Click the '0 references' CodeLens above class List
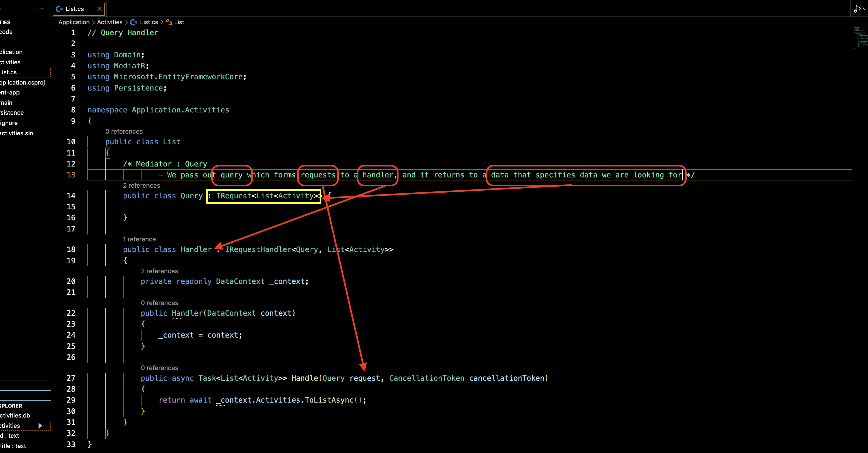This screenshot has height=453, width=868. 124,131
